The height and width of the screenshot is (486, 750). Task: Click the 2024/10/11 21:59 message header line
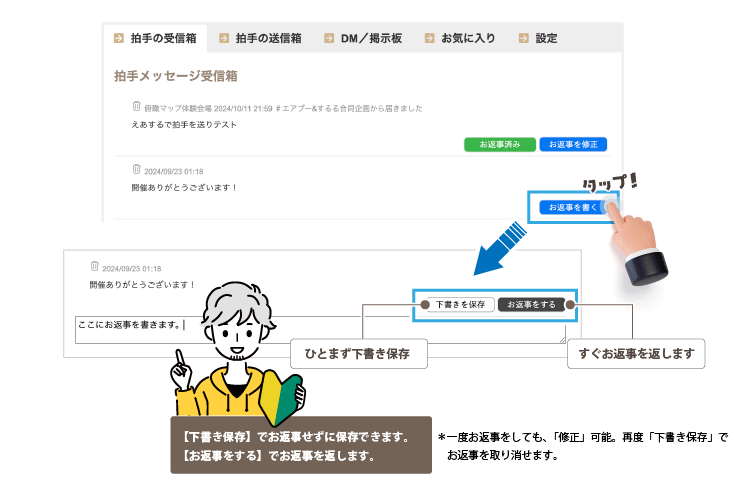pyautogui.click(x=283, y=109)
